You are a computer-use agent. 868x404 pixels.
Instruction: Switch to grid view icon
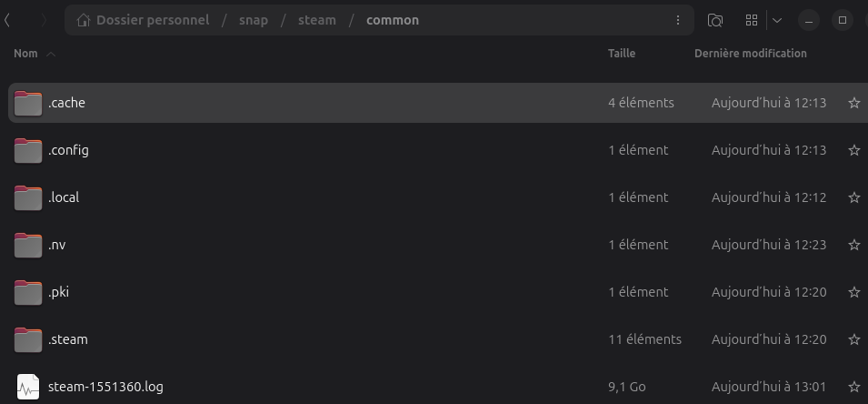pos(752,20)
